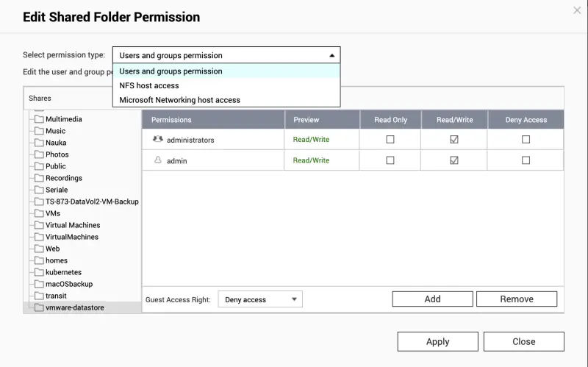Click the Web folder icon
The height and width of the screenshot is (367, 588).
click(39, 249)
